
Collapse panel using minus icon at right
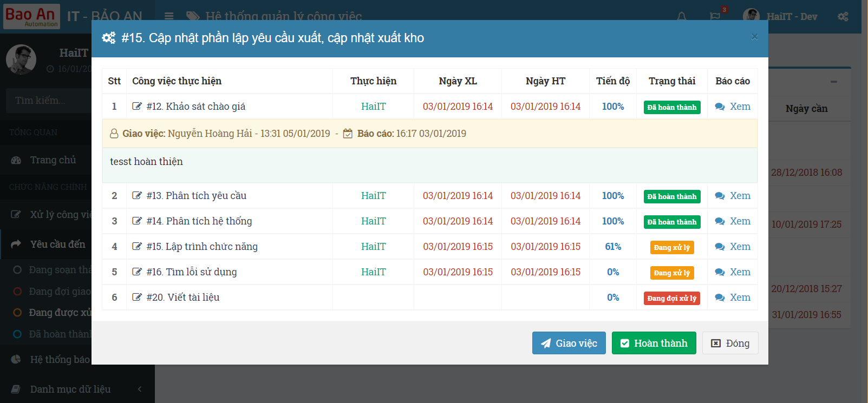pyautogui.click(x=834, y=82)
